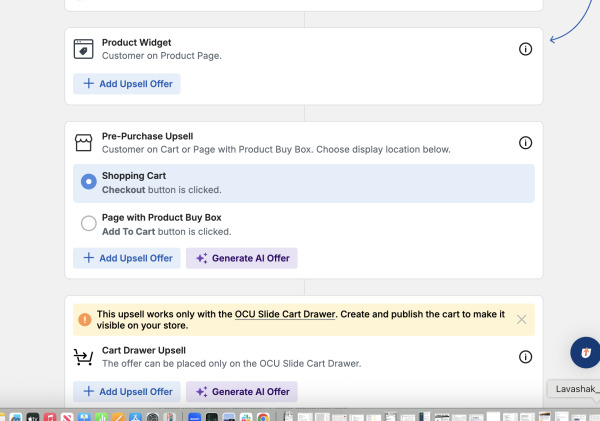Click the Product Widget window-tag icon
The width and height of the screenshot is (600, 421).
coord(83,49)
